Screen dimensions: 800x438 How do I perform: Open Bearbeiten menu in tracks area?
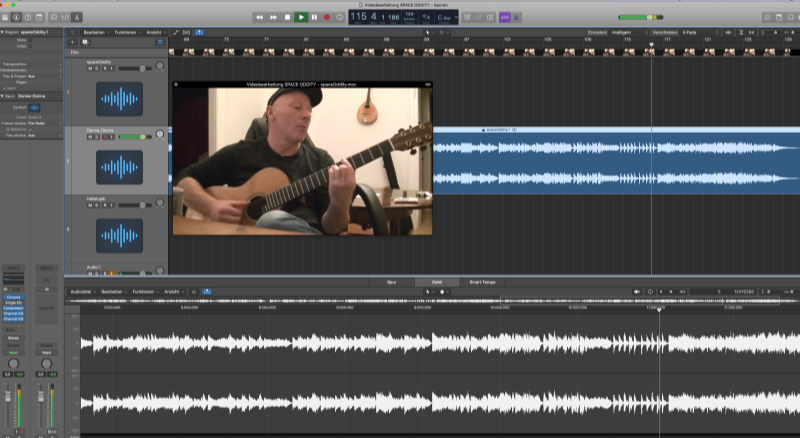tap(94, 33)
